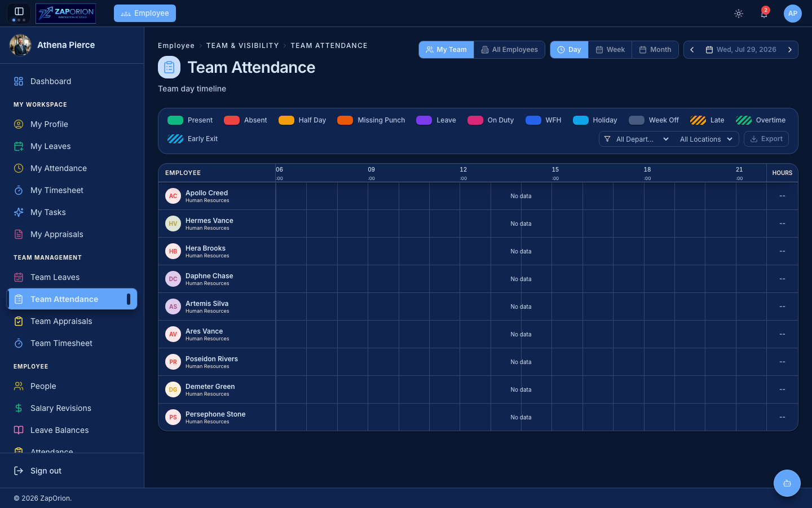
Task: Open the Employee module switcher
Action: click(145, 14)
